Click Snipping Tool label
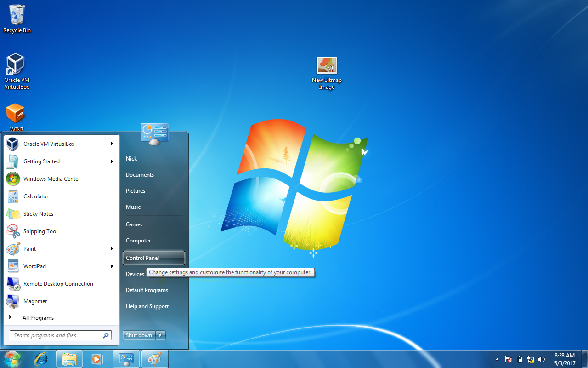Viewport: 588px width, 368px height. (40, 231)
